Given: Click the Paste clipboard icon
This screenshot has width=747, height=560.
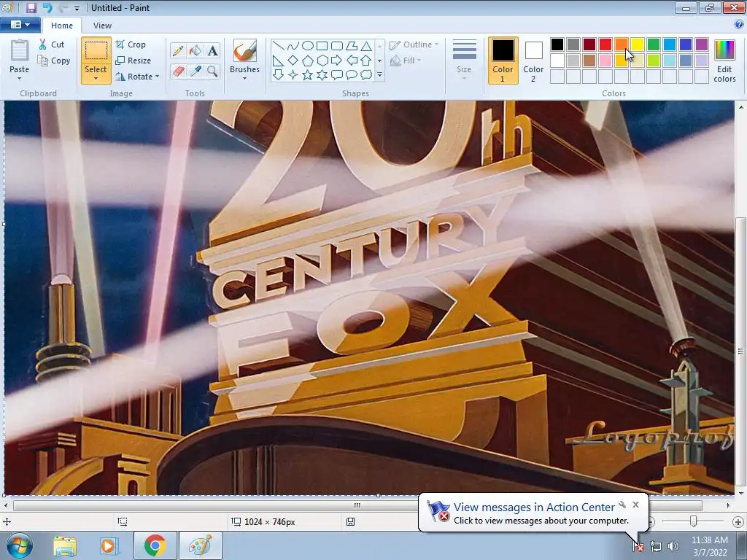Looking at the screenshot, I should (20, 51).
